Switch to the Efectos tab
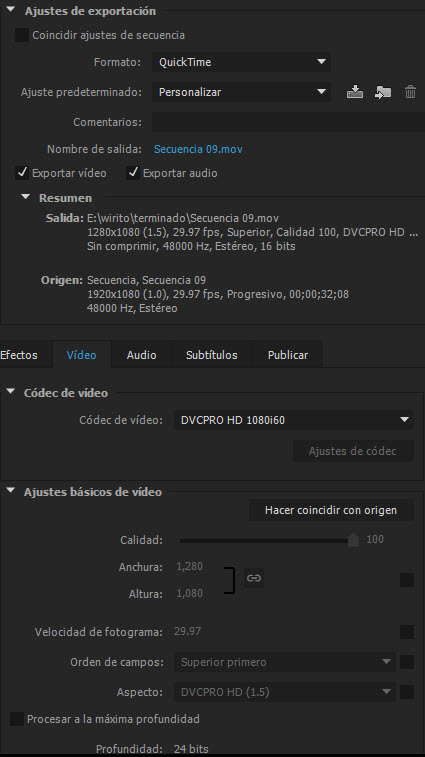Screen dimensions: 425x757 19,355
